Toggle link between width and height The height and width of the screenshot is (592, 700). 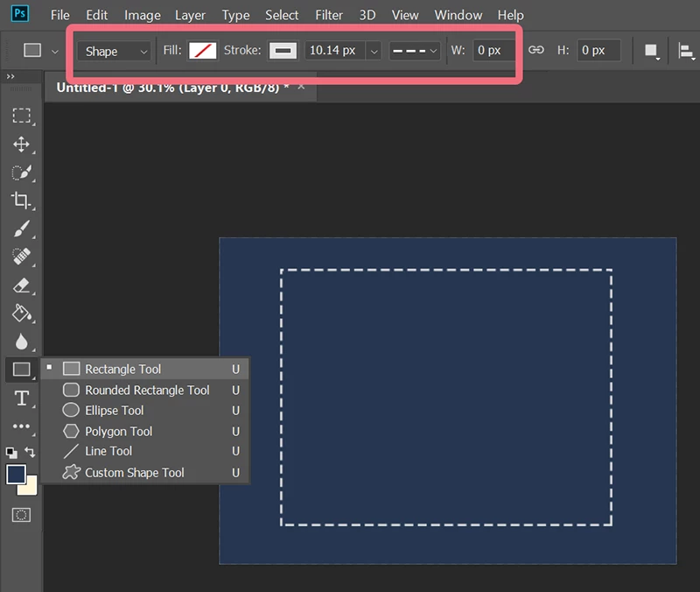[x=535, y=50]
